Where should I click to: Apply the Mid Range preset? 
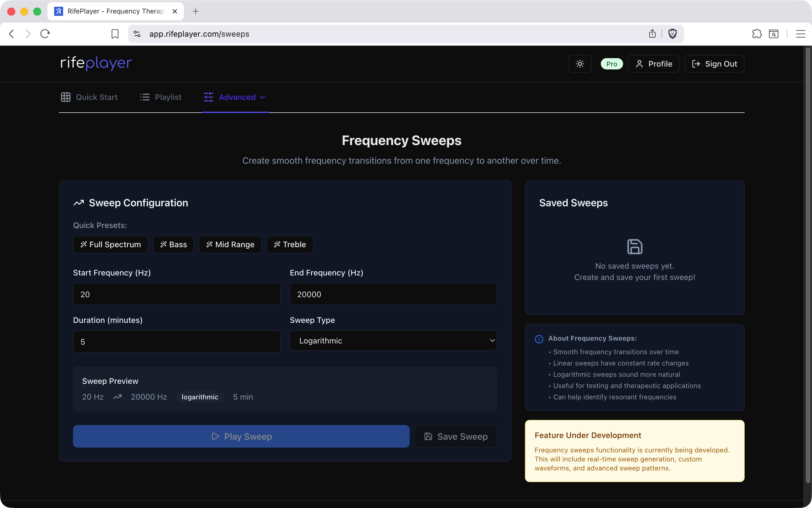click(230, 244)
